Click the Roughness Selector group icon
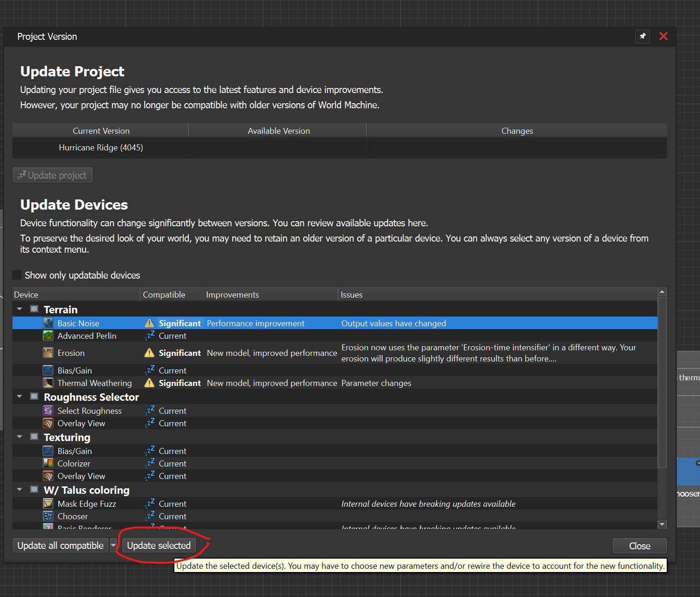The image size is (700, 597). 34,396
